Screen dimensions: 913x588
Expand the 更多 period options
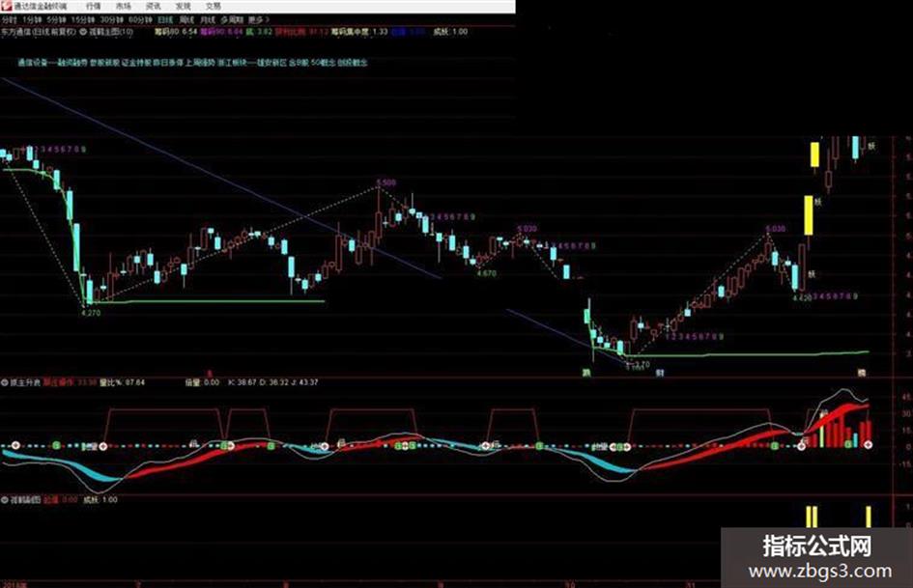[258, 20]
